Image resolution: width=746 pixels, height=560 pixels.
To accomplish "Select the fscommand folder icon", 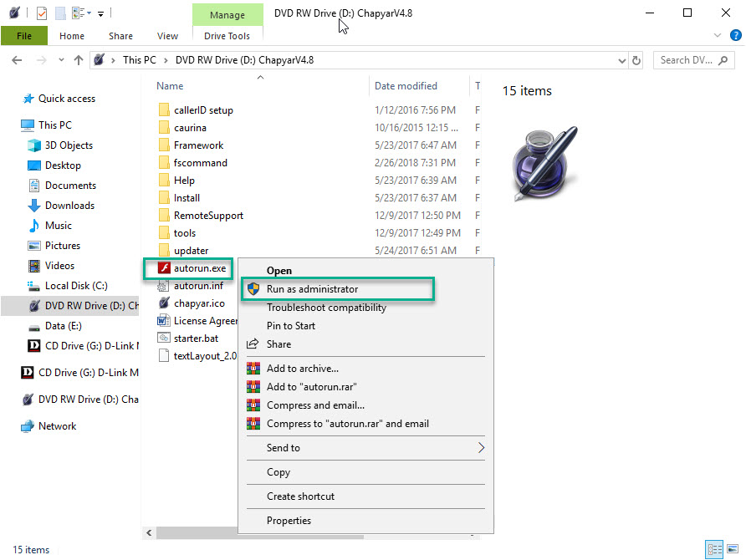I will click(x=164, y=163).
